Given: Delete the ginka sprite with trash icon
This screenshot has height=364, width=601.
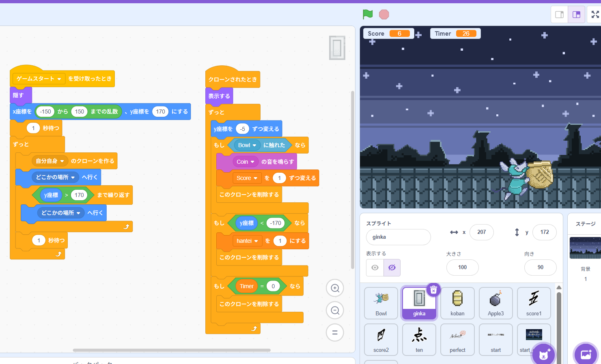Looking at the screenshot, I should coord(433,290).
